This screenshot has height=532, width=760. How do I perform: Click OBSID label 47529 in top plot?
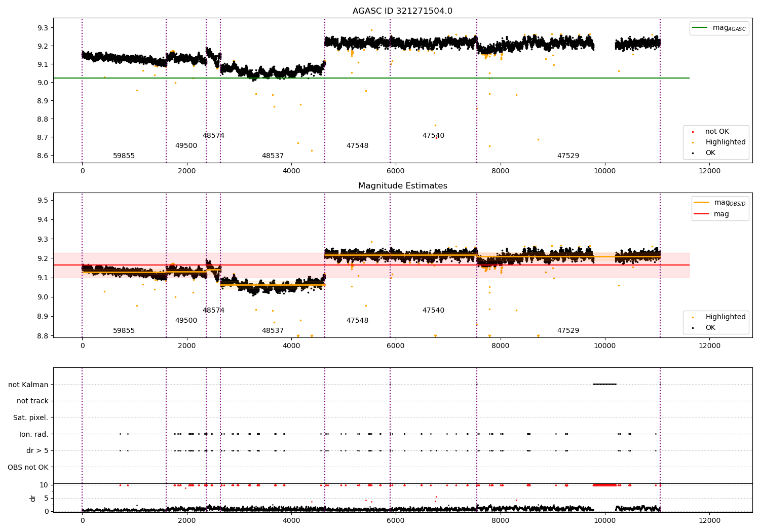point(568,156)
